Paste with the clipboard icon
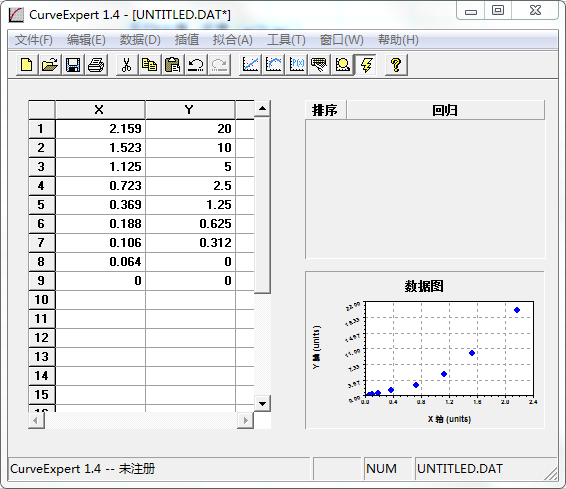Screen dimensions: 566x489 click(x=173, y=65)
